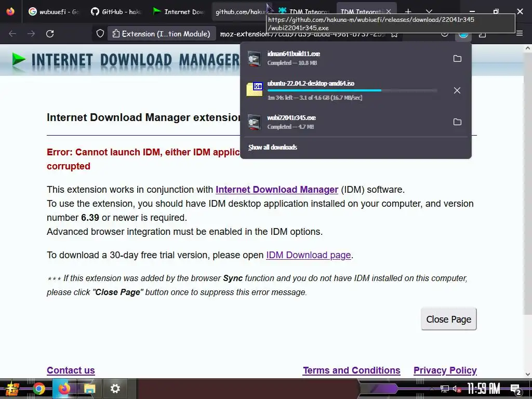Screen dimensions: 532x399
Task: Click the muted volume tray icon
Action: [x=457, y=389]
